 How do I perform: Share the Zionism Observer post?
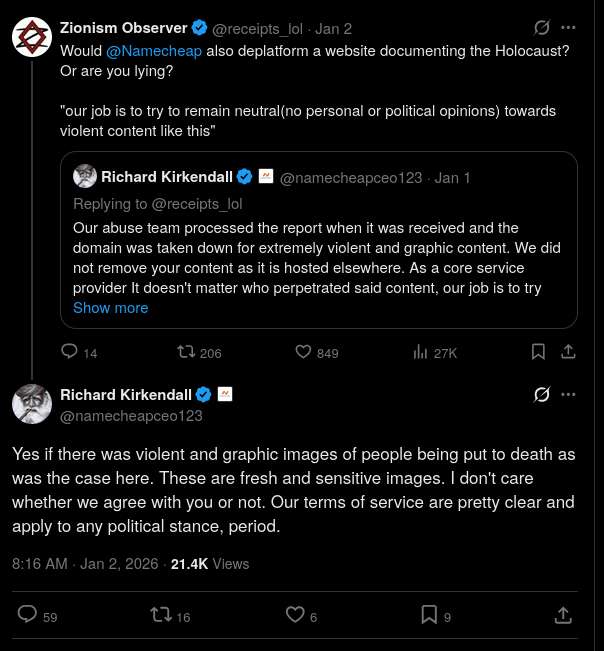click(x=568, y=352)
